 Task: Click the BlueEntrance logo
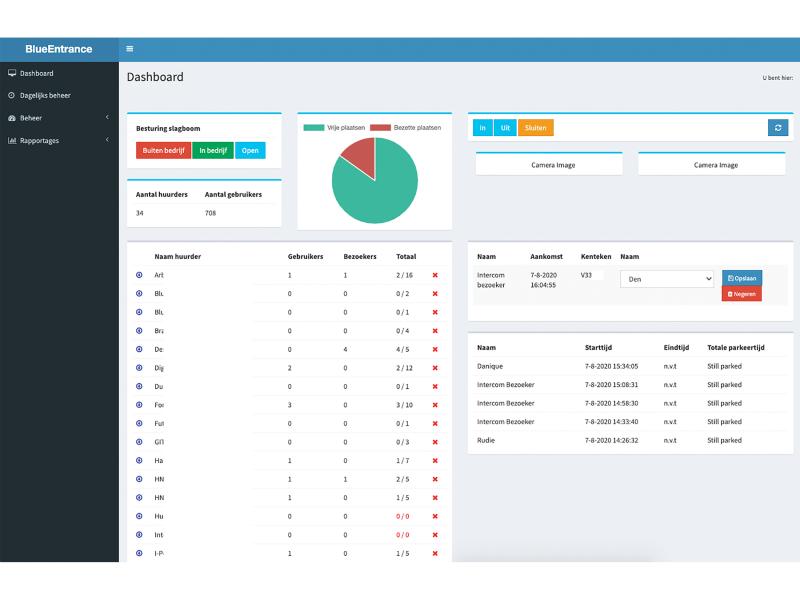pyautogui.click(x=59, y=49)
